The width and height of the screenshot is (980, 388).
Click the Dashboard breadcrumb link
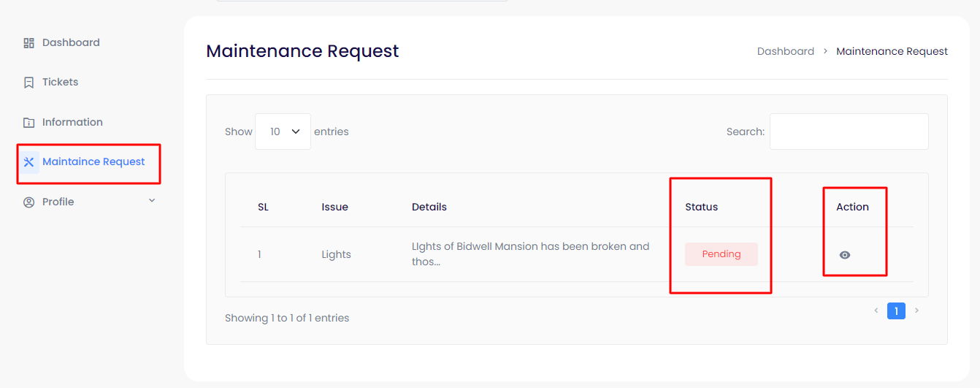coord(785,51)
